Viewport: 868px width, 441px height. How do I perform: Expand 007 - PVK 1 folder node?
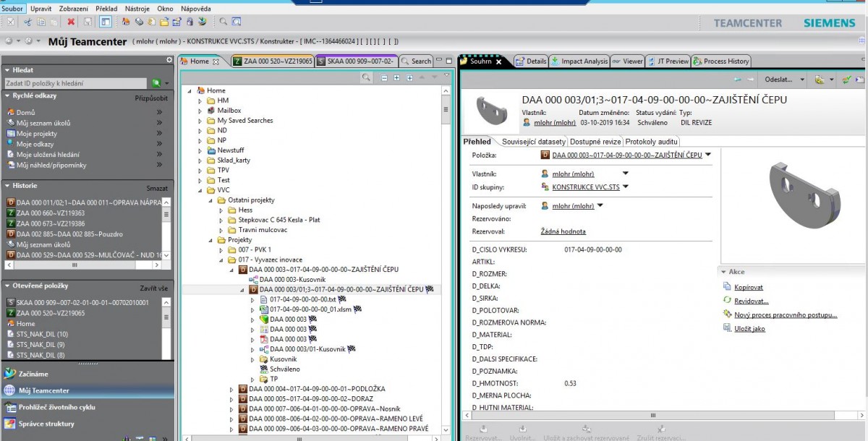coord(221,249)
